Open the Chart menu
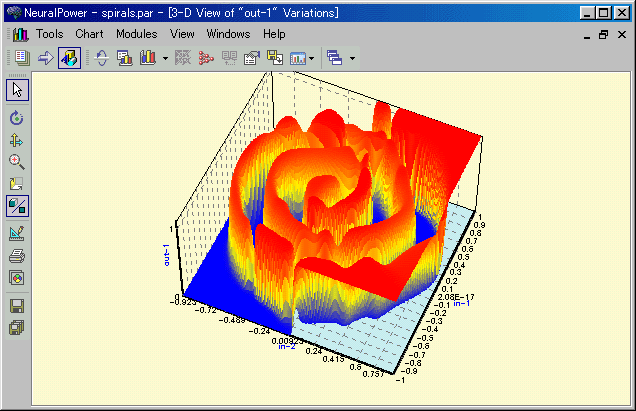Viewport: 636px width, 411px height. tap(89, 34)
